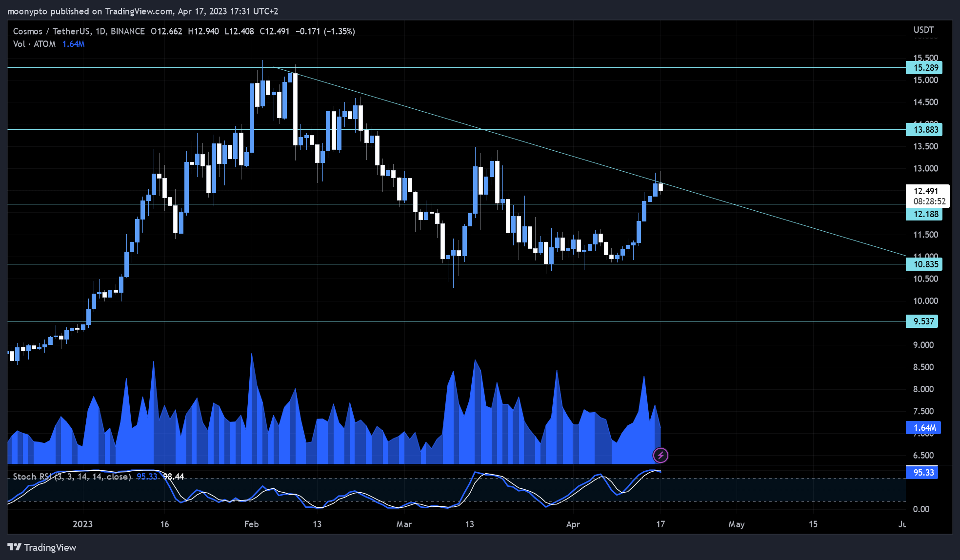Screen dimensions: 960x560
Task: Click the 0.00 Stoch RSI scale label
Action: (x=921, y=509)
